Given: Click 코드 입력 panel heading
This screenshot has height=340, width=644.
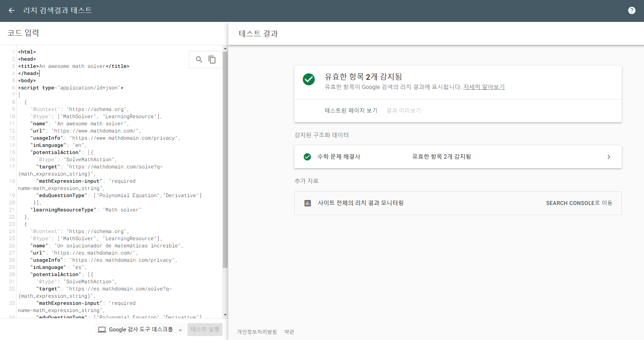Looking at the screenshot, I should (x=23, y=33).
